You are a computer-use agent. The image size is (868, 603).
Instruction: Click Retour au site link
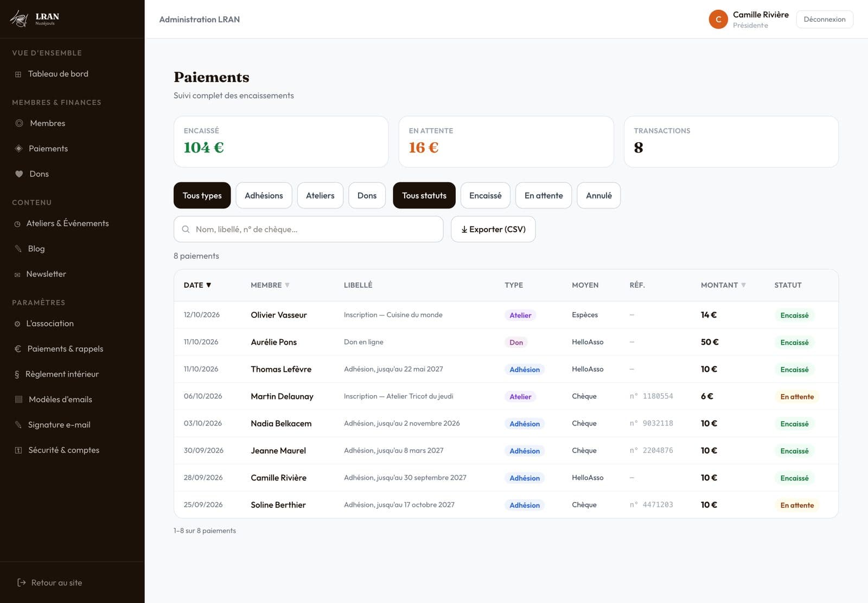coord(50,582)
